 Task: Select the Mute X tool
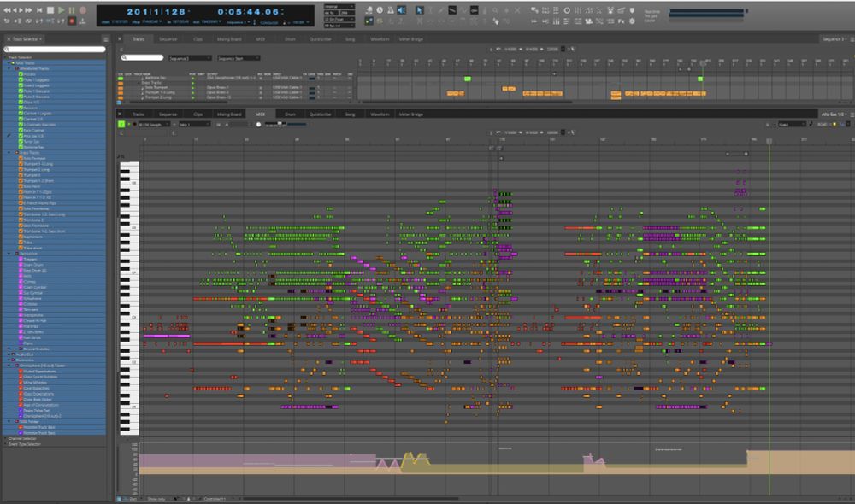pyautogui.click(x=517, y=9)
